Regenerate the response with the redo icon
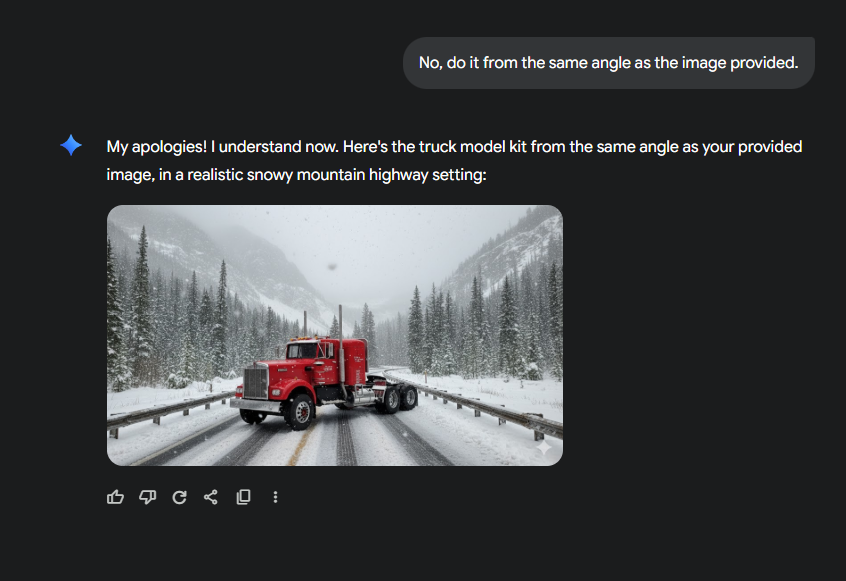The height and width of the screenshot is (581, 846). point(179,497)
